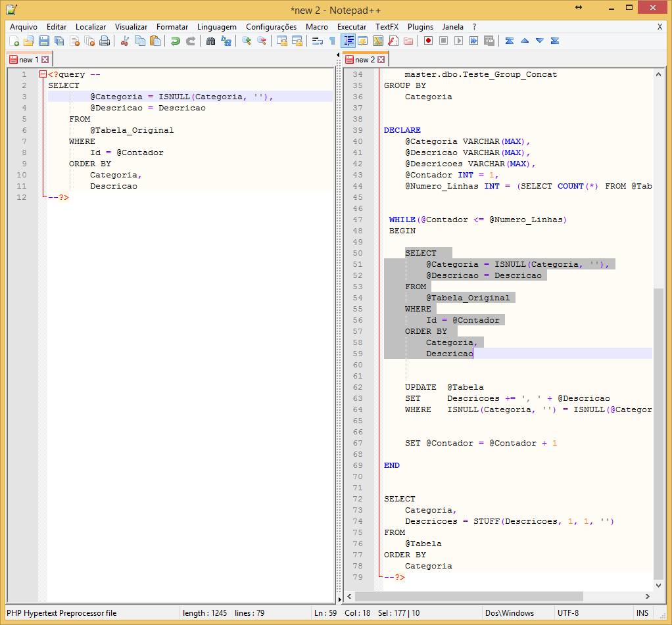
Task: Click the blue down triangle toolbar icon
Action: pyautogui.click(x=540, y=41)
